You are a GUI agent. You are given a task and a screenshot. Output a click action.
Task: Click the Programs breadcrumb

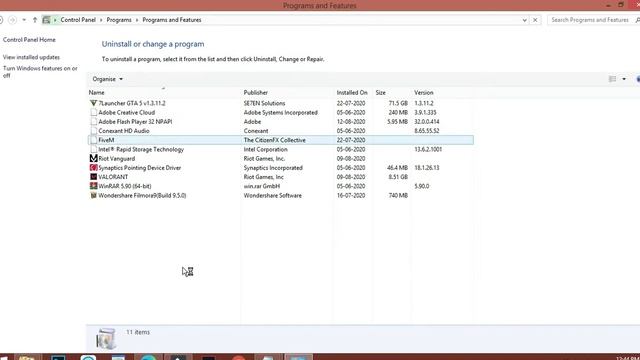click(119, 20)
